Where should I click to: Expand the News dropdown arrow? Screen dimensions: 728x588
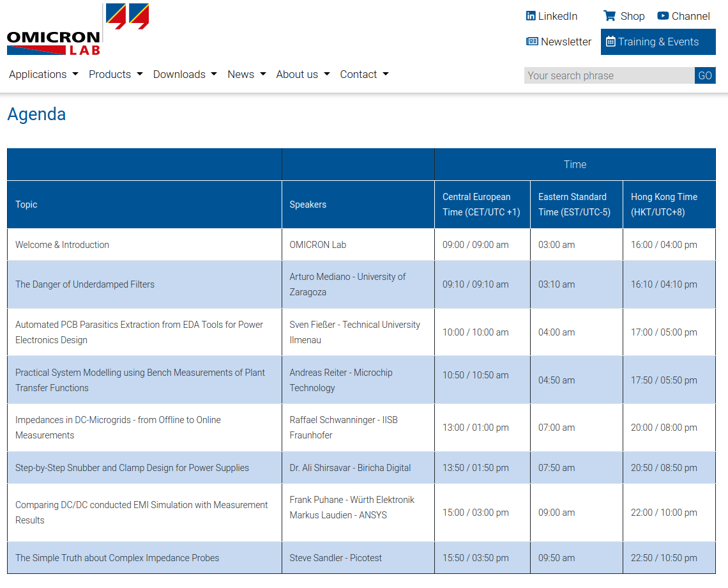(x=263, y=74)
